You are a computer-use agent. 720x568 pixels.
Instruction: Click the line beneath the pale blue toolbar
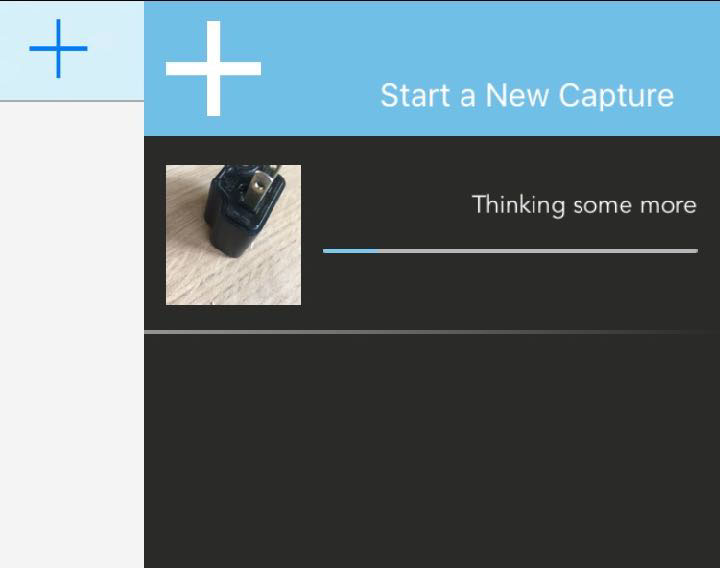72,101
